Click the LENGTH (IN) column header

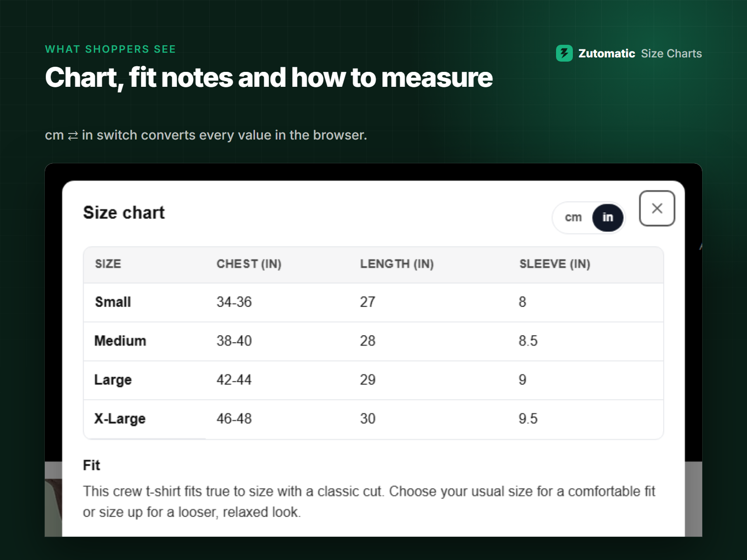click(x=397, y=264)
